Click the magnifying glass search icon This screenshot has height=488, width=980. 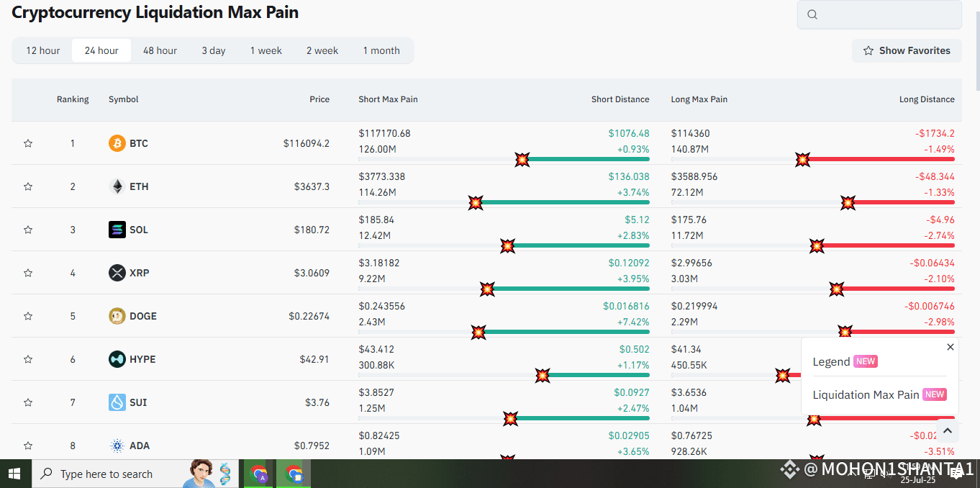click(812, 14)
